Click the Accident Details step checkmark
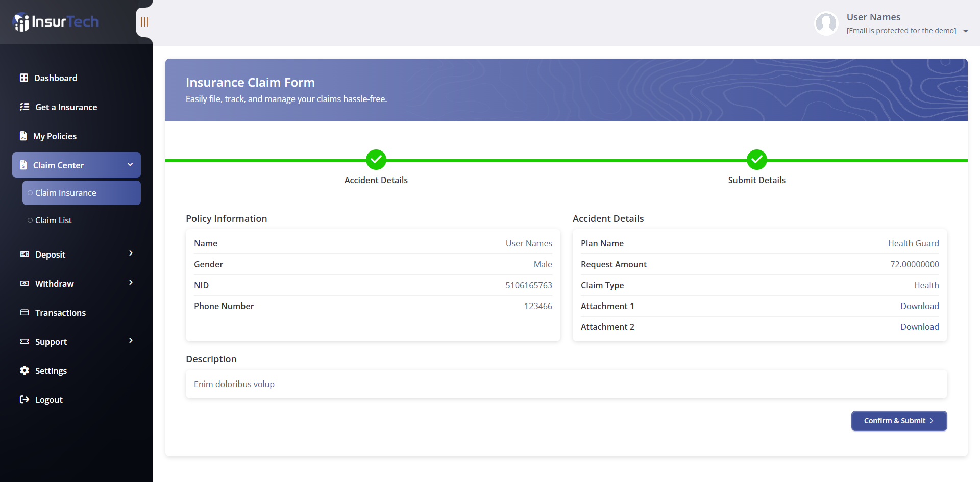 tap(376, 160)
